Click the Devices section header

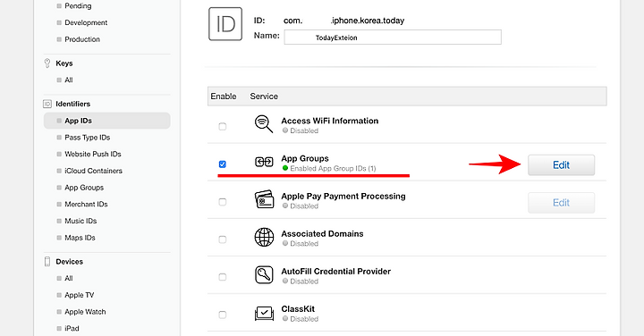tap(70, 261)
